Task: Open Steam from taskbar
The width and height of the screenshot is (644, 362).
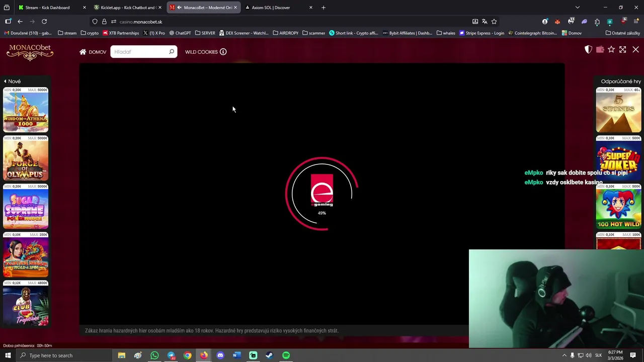Action: point(269,355)
